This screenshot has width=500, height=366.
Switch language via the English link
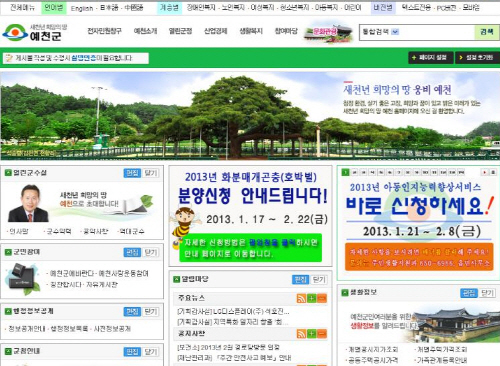[x=82, y=8]
